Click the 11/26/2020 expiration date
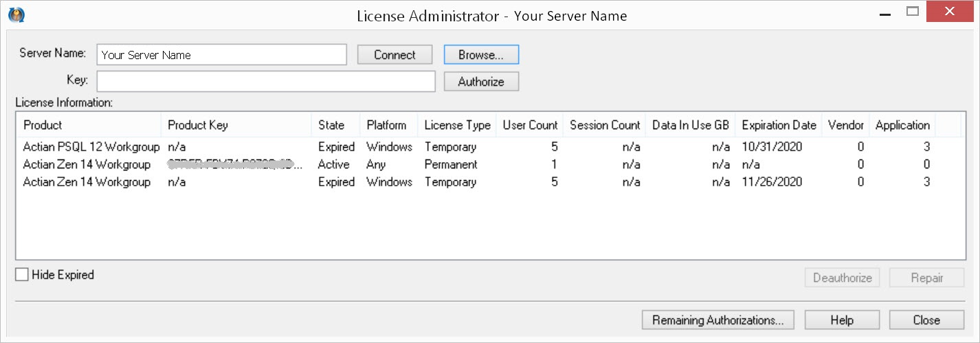 click(771, 182)
